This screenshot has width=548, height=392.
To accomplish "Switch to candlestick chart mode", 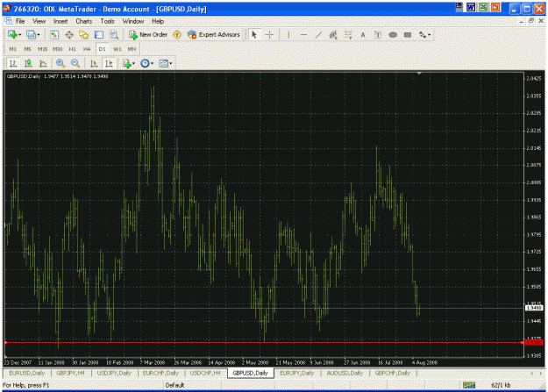I will click(x=28, y=63).
